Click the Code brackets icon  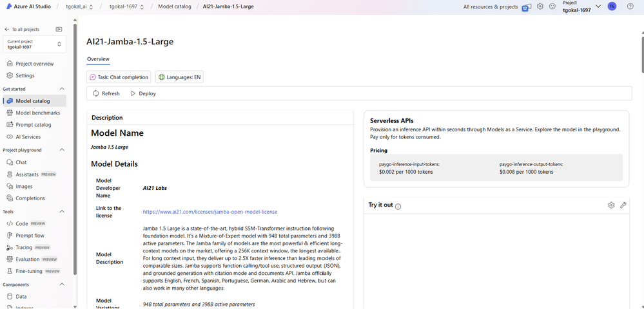point(10,223)
